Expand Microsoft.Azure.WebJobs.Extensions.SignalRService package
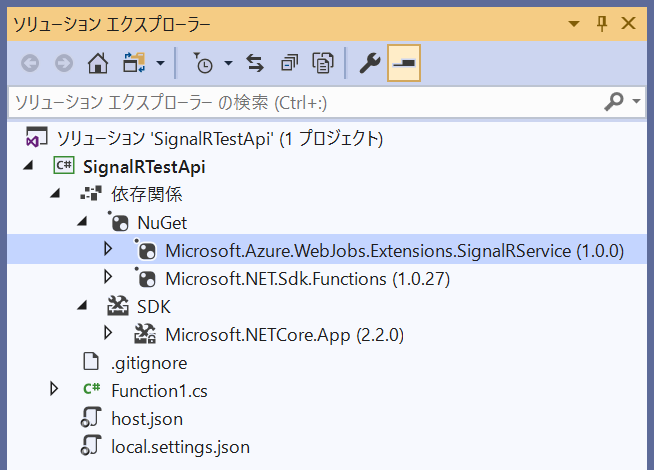 [108, 249]
